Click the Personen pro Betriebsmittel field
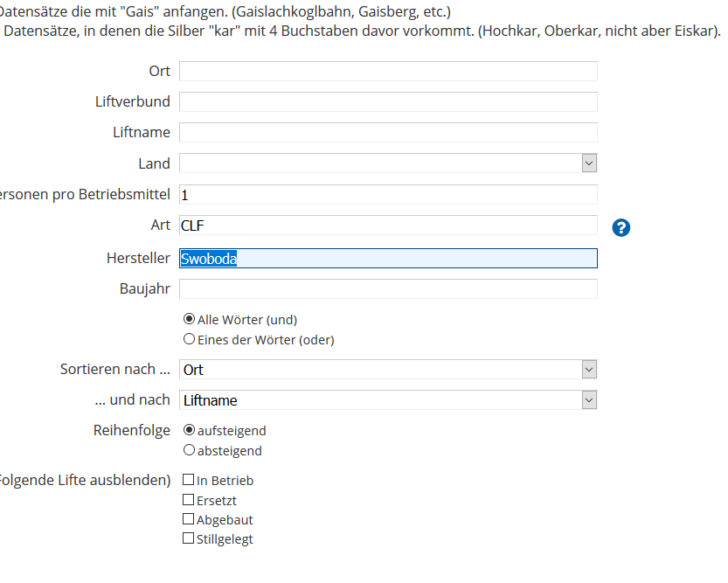The width and height of the screenshot is (728, 583). pos(388,194)
